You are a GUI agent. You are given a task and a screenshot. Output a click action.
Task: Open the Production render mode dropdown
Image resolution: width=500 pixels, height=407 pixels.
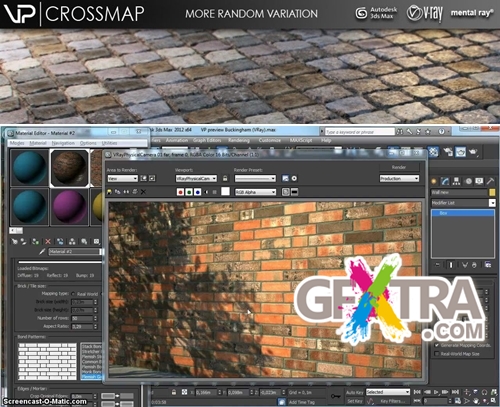399,179
